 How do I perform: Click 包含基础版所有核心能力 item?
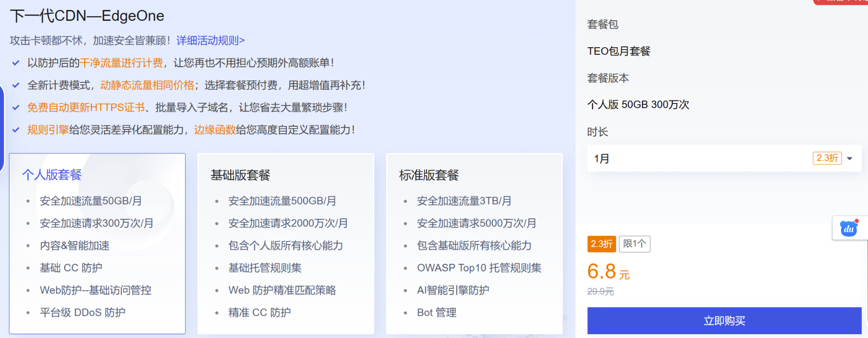[x=474, y=245]
